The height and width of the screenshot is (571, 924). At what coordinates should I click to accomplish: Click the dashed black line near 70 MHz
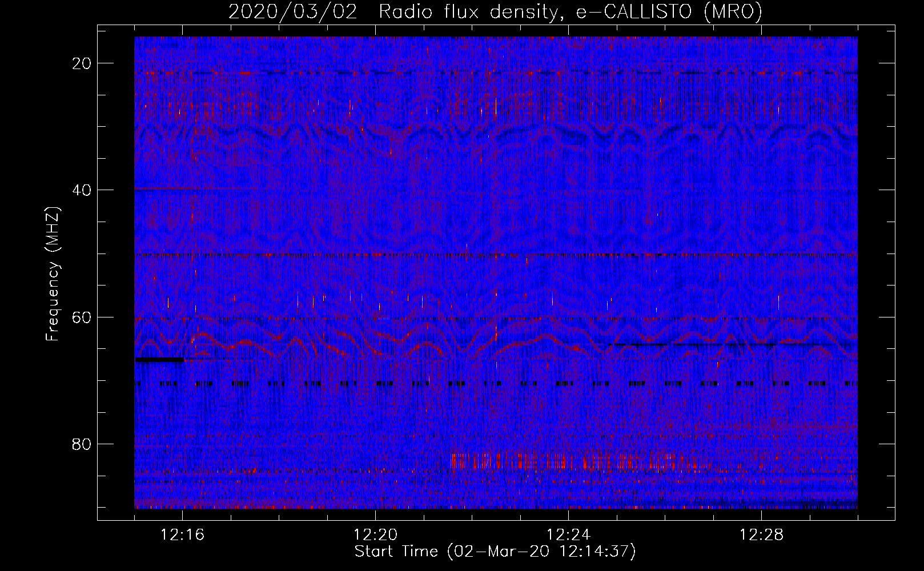pyautogui.click(x=496, y=383)
